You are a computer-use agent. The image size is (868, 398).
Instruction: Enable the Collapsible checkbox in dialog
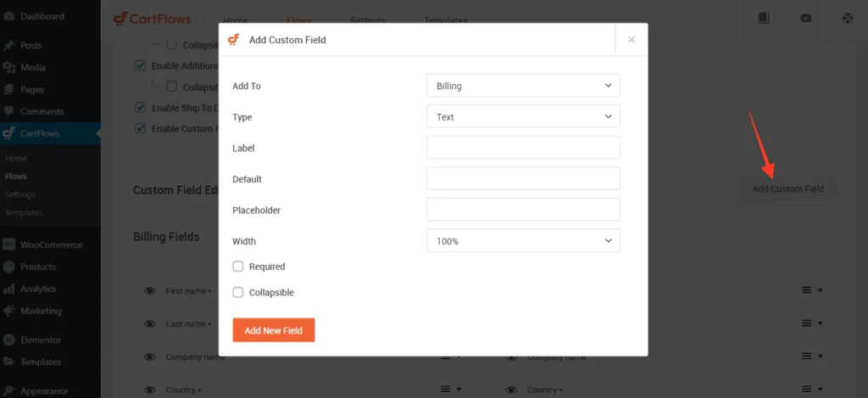[238, 292]
